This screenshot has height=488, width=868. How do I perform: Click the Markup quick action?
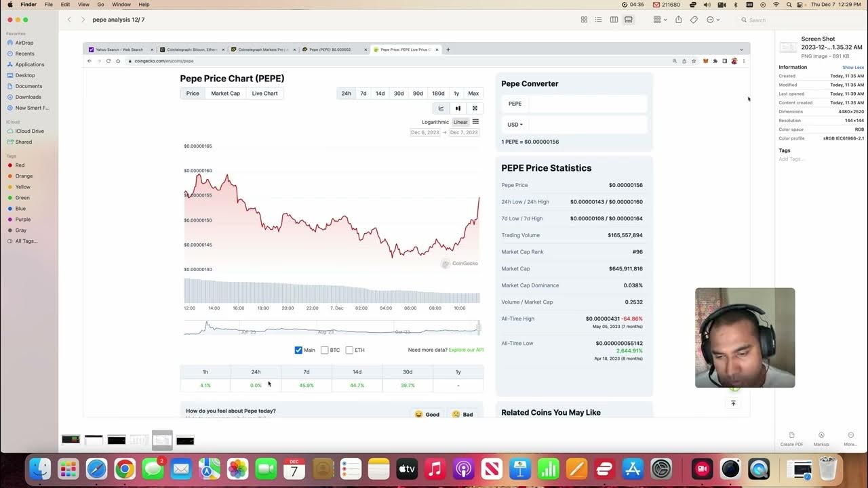coord(821,438)
